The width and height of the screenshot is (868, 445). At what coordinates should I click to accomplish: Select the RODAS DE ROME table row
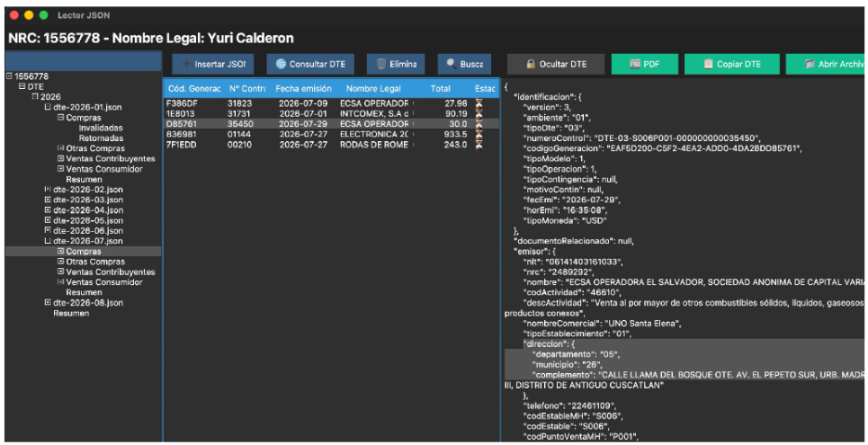pos(331,145)
